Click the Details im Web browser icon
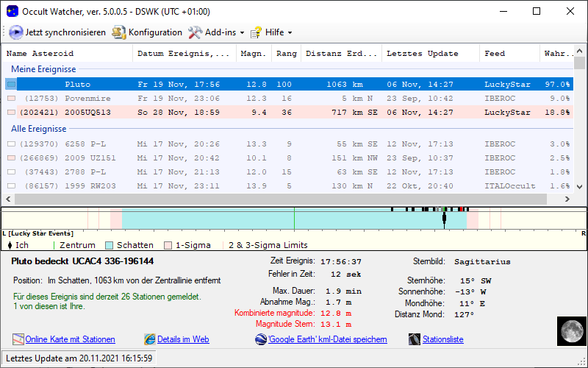Screen dimensions: 588x368 pyautogui.click(x=150, y=339)
